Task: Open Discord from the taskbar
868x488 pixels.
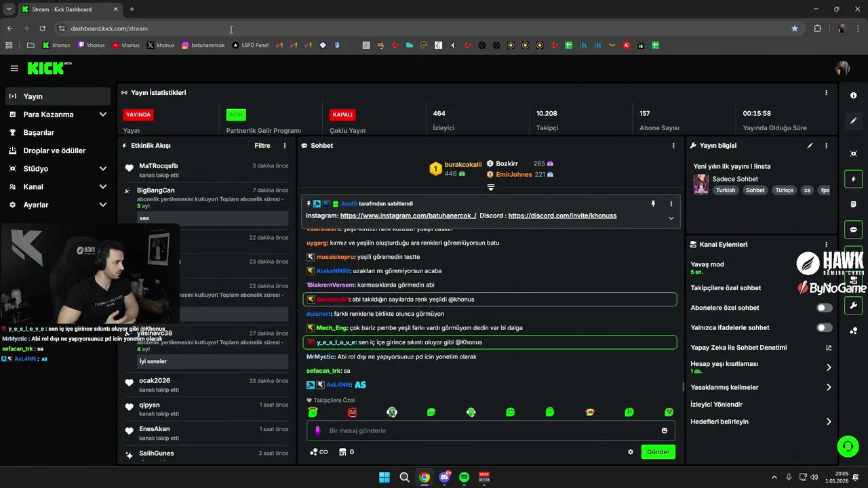Action: click(x=445, y=477)
